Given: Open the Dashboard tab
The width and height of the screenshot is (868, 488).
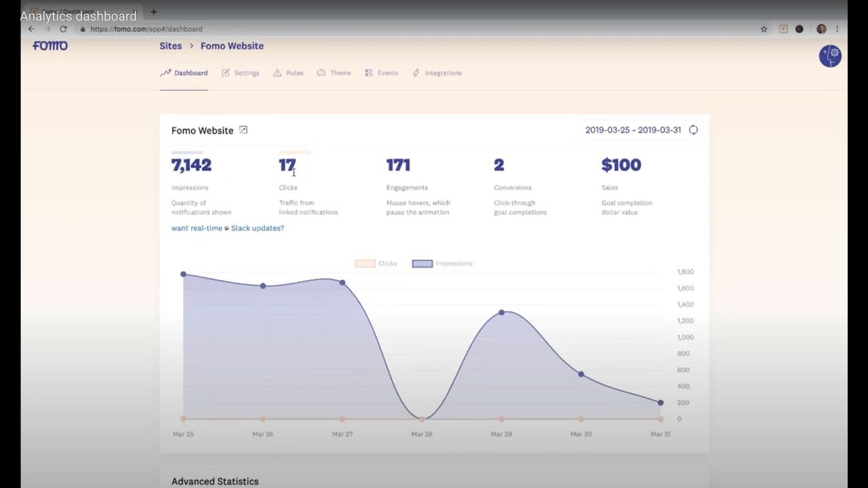Looking at the screenshot, I should tap(184, 73).
